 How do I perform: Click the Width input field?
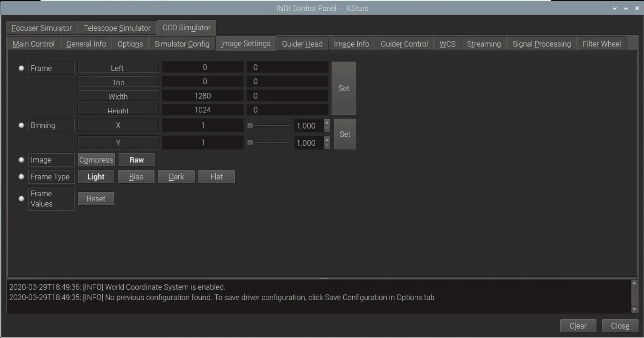point(203,95)
